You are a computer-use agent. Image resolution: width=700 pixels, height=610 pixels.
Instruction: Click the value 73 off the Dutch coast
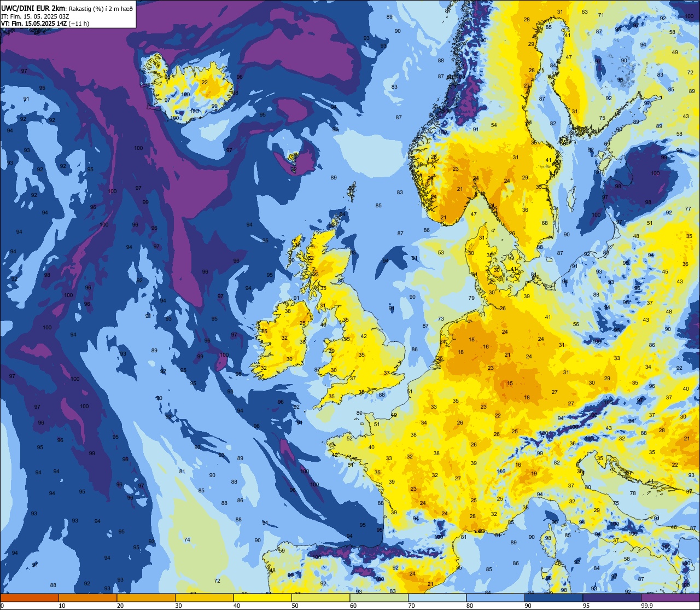pos(441,319)
